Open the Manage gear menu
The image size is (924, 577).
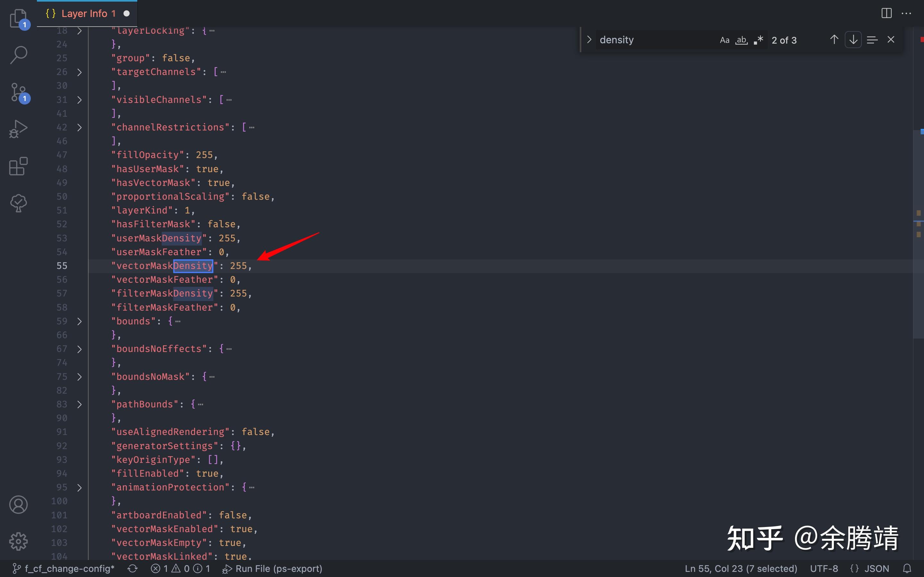(x=18, y=541)
